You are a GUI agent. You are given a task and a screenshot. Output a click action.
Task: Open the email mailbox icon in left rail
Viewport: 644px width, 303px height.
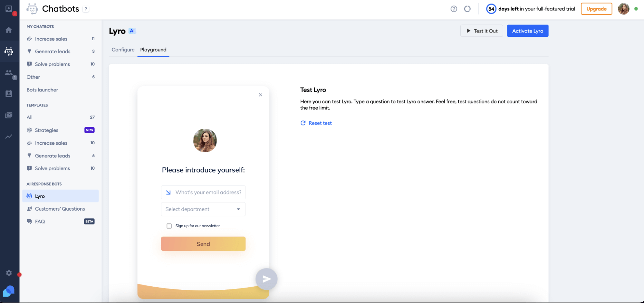[9, 115]
